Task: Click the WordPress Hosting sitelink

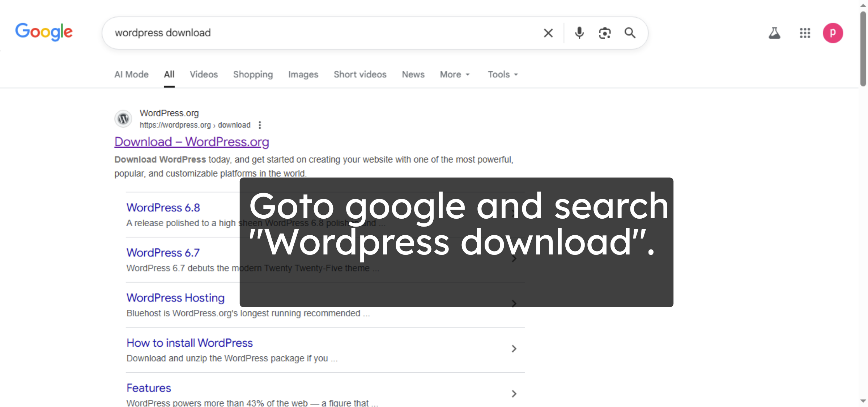Action: [175, 298]
